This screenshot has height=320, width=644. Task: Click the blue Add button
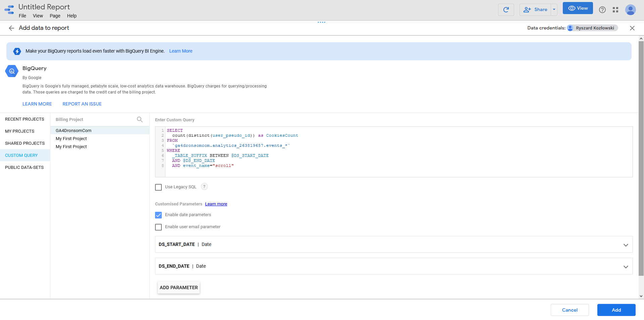pyautogui.click(x=616, y=310)
